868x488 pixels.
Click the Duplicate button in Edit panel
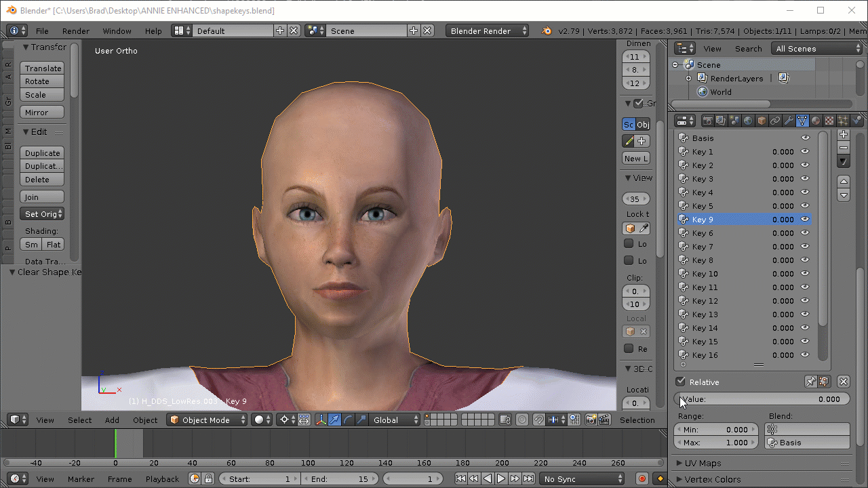click(x=42, y=153)
